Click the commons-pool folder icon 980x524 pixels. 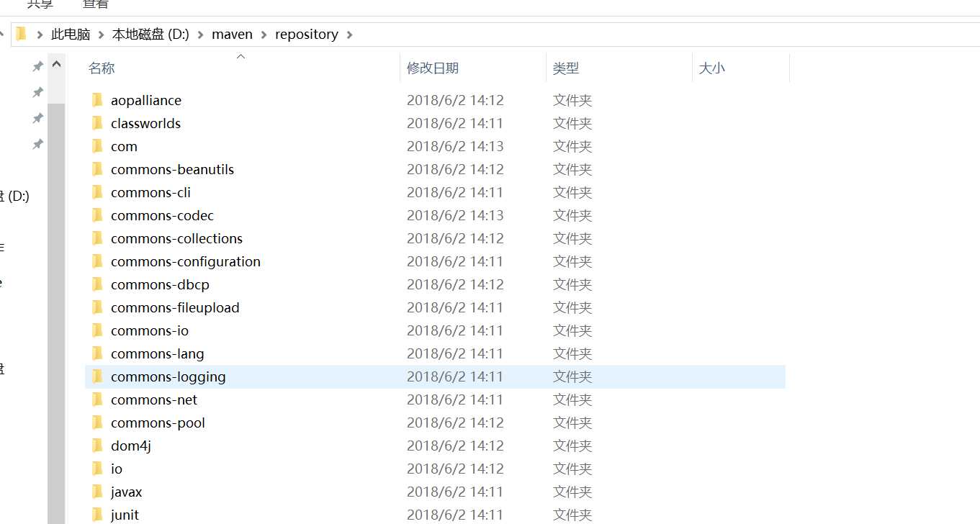pyautogui.click(x=98, y=423)
